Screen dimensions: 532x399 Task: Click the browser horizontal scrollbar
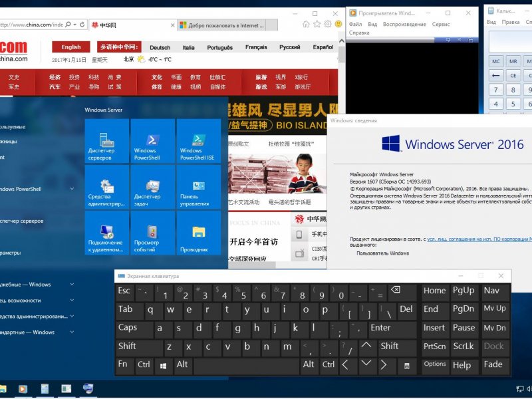pos(252,265)
